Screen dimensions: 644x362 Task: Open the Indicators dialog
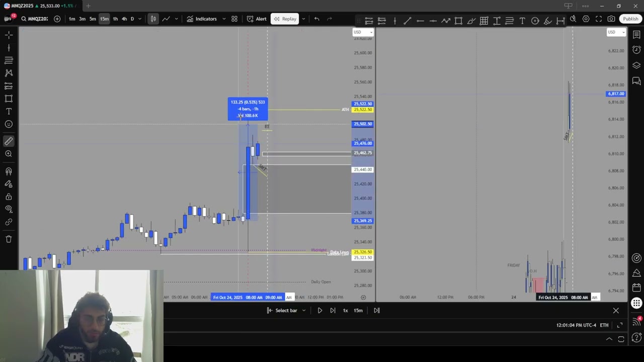tap(202, 19)
